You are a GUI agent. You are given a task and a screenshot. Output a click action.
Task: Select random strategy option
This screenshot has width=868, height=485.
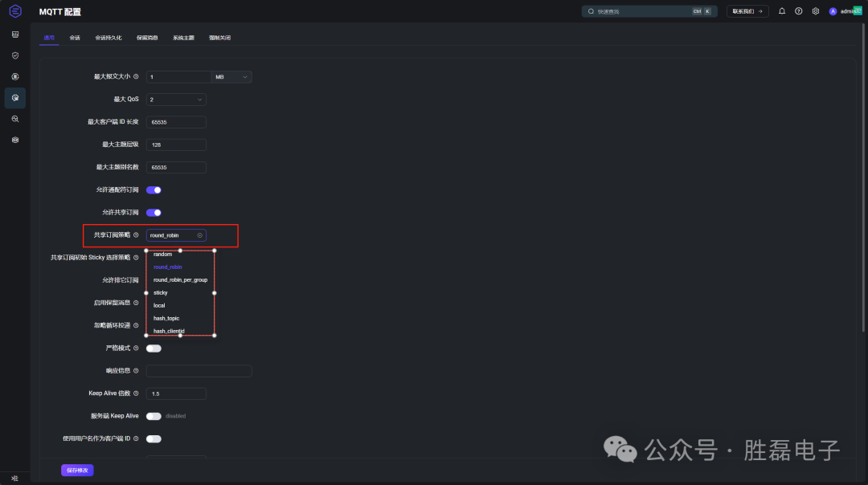(x=162, y=255)
